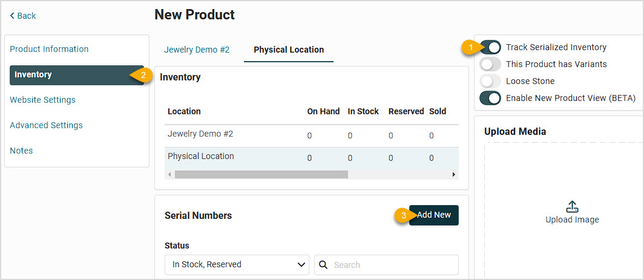Click the Status dropdown chevron arrow
Viewport: 644px width, 280px height.
click(301, 265)
